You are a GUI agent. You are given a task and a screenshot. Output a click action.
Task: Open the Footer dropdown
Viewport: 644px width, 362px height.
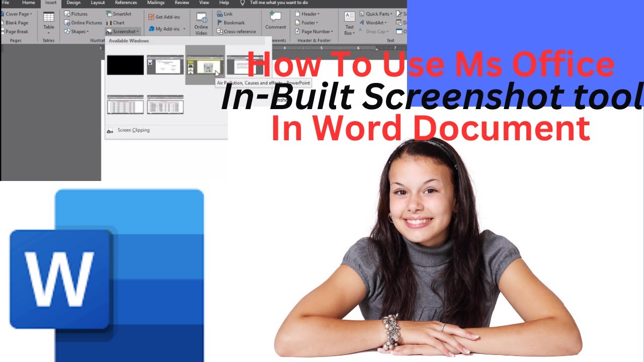tap(306, 23)
